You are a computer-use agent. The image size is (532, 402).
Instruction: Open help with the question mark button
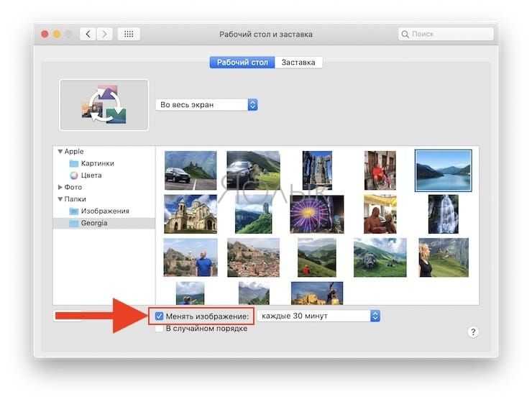click(x=473, y=332)
